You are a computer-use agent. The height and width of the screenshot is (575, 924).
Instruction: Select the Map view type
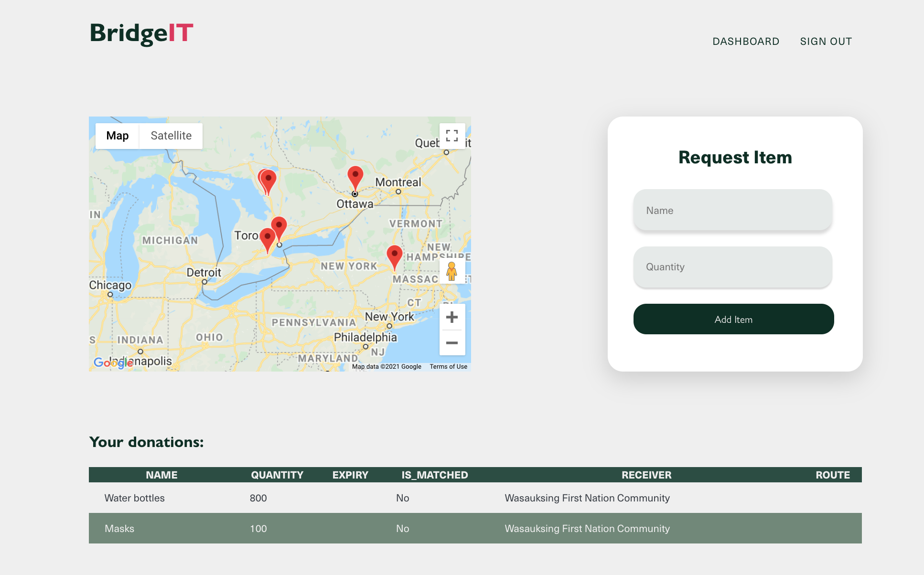[x=118, y=136]
